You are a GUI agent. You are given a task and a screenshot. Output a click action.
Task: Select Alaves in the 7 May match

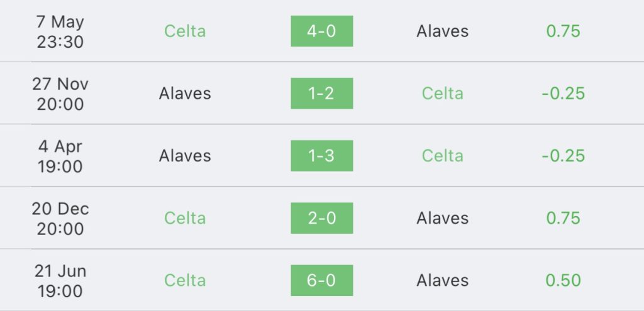click(442, 31)
